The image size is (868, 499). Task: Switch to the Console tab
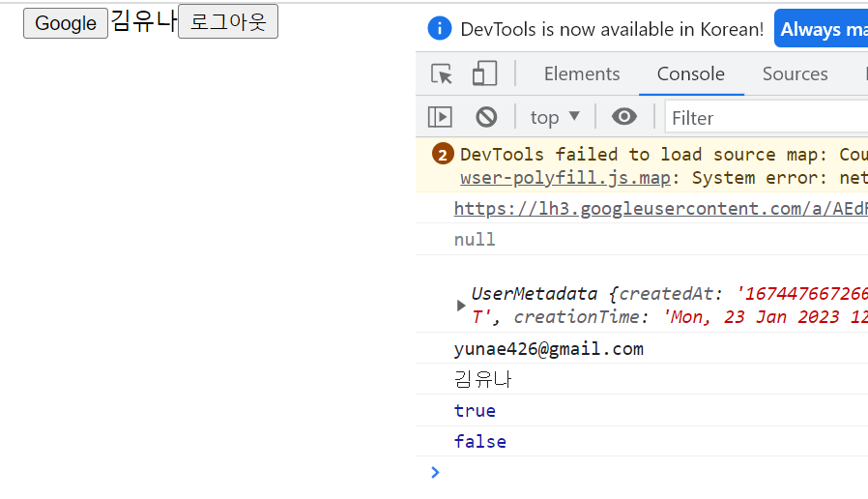pos(691,73)
